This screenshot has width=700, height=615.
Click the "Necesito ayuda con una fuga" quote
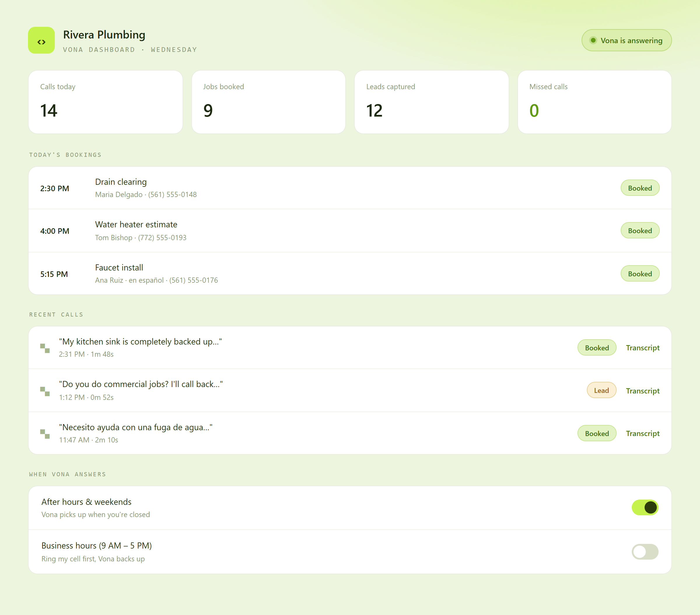pyautogui.click(x=136, y=428)
